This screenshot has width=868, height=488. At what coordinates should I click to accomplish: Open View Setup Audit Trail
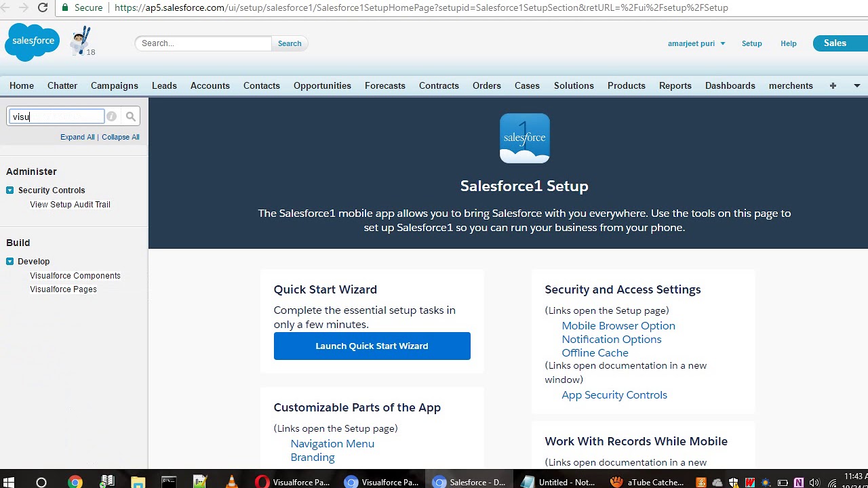point(70,205)
